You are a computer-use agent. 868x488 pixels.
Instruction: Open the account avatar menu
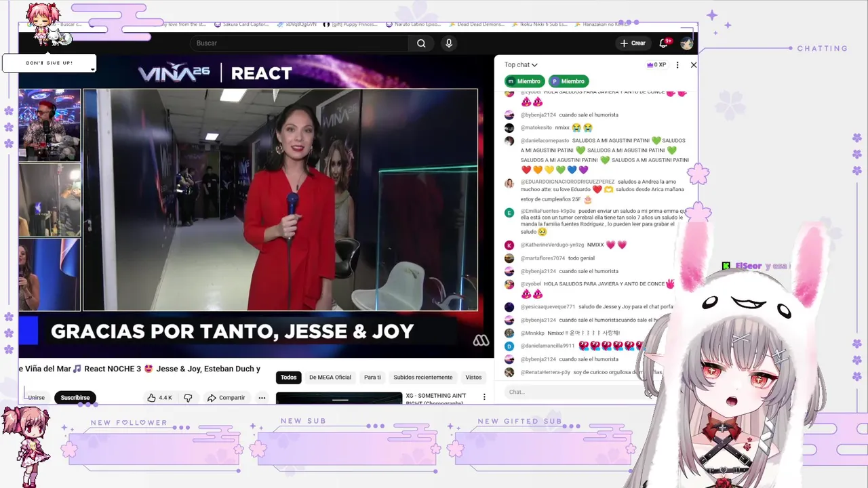pos(686,43)
